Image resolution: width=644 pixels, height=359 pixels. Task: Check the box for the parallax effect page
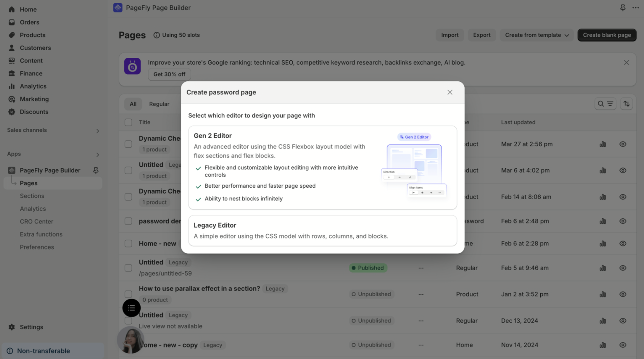pyautogui.click(x=128, y=294)
